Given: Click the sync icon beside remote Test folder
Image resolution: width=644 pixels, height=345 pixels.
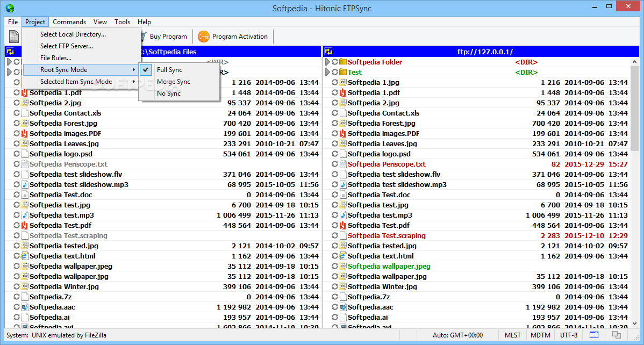Looking at the screenshot, I should tap(335, 73).
